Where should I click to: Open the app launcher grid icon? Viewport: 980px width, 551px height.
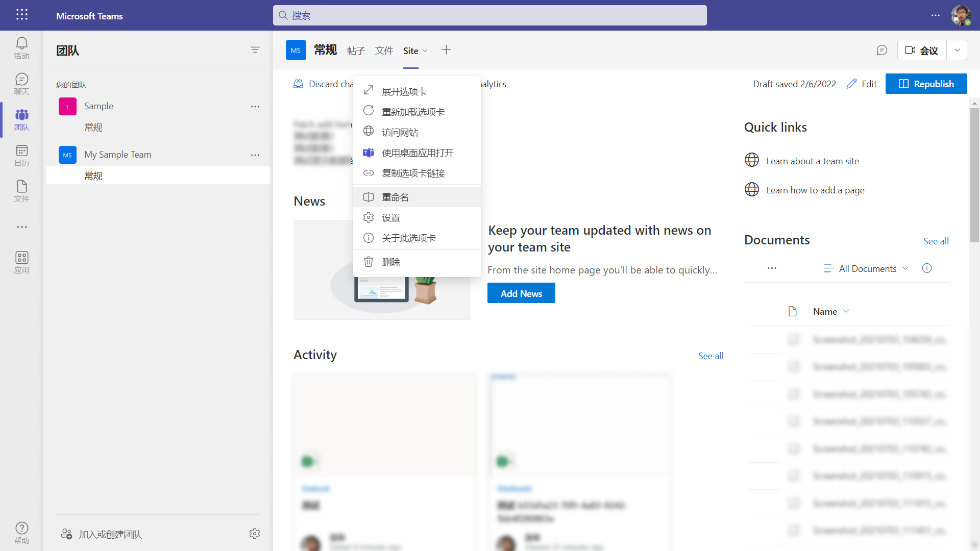tap(21, 15)
